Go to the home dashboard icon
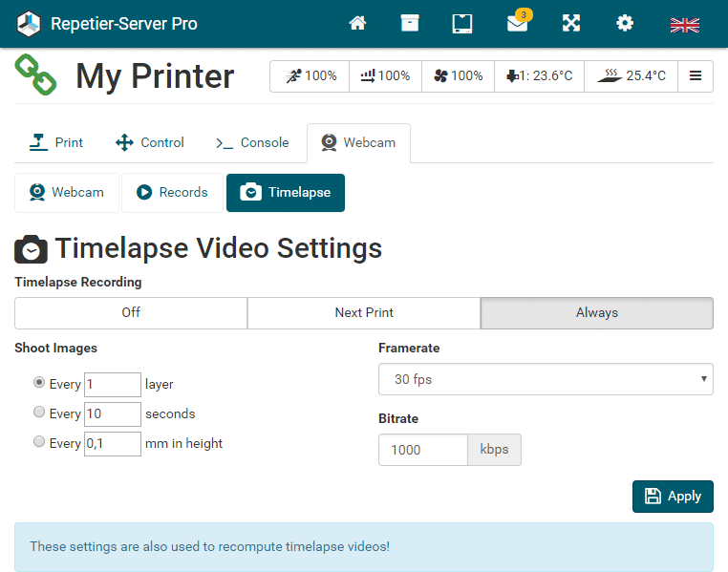This screenshot has height=572, width=728. pos(357,23)
